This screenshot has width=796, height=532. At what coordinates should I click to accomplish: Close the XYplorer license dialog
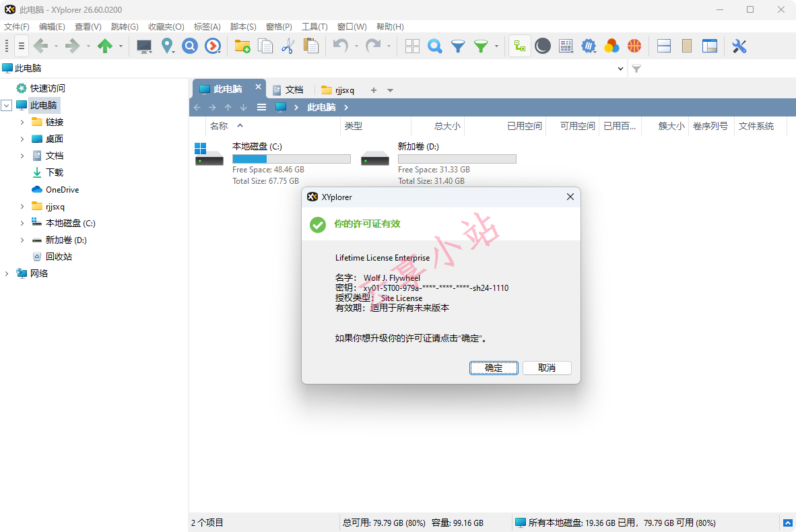click(x=570, y=197)
